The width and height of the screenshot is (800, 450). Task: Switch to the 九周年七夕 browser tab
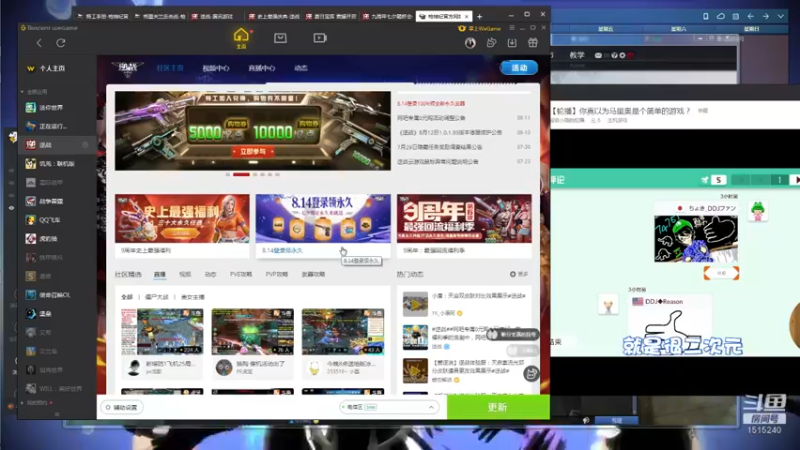click(x=388, y=17)
